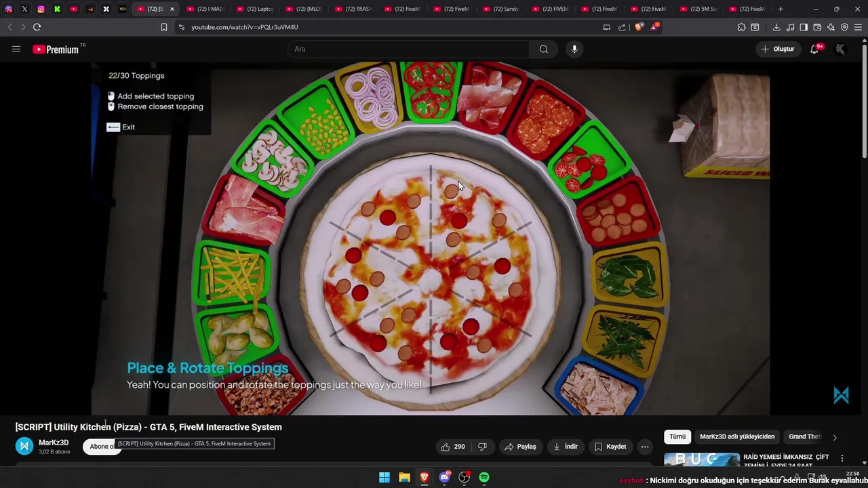
Task: Open Windows Start menu
Action: pos(384,477)
